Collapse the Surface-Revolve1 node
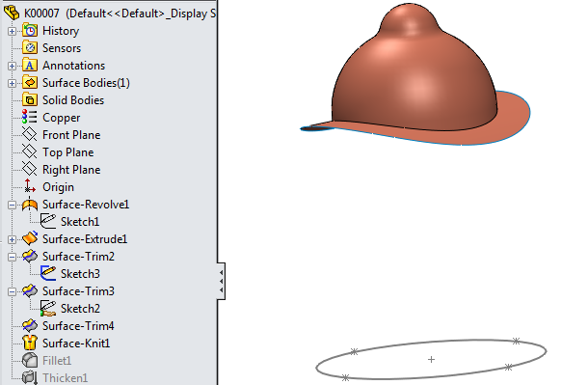 point(12,205)
